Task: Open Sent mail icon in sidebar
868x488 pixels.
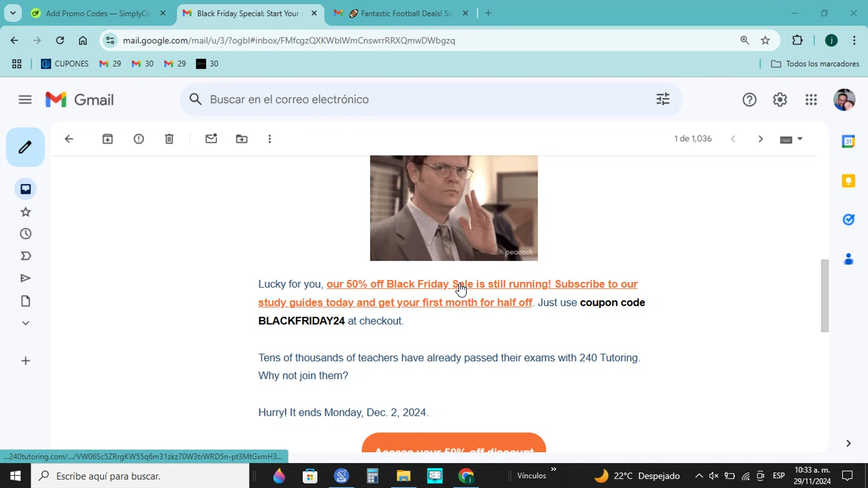Action: 25,278
